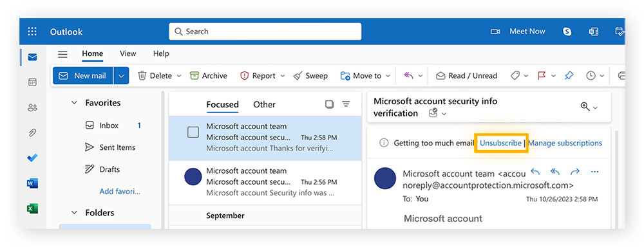Click the Snooze clock icon
Viewport: 644px width, 247px height.
(x=591, y=76)
